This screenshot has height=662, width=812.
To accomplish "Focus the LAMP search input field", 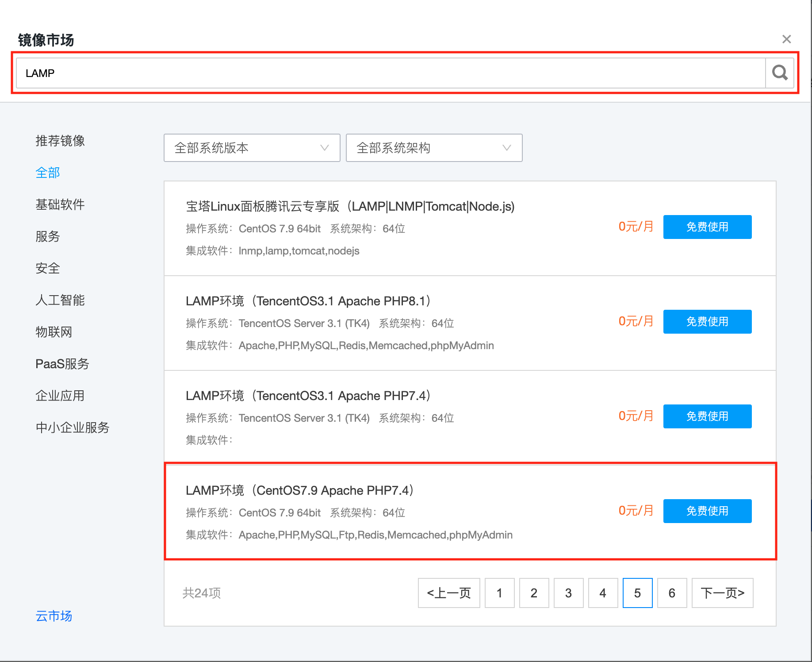I will click(391, 73).
